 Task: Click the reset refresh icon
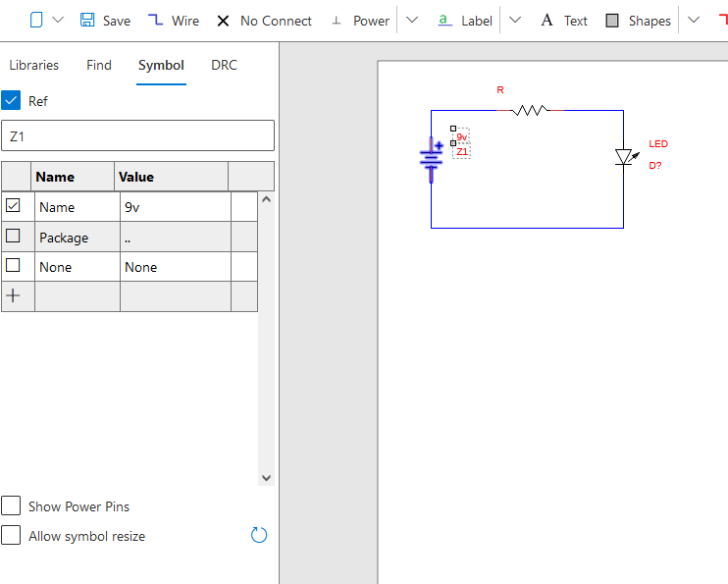(x=259, y=535)
